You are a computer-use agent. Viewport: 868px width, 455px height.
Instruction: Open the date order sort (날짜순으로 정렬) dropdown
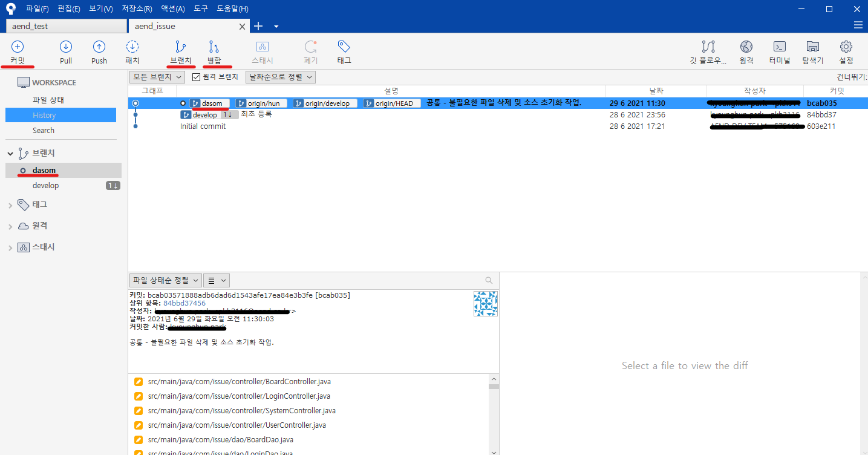(281, 77)
